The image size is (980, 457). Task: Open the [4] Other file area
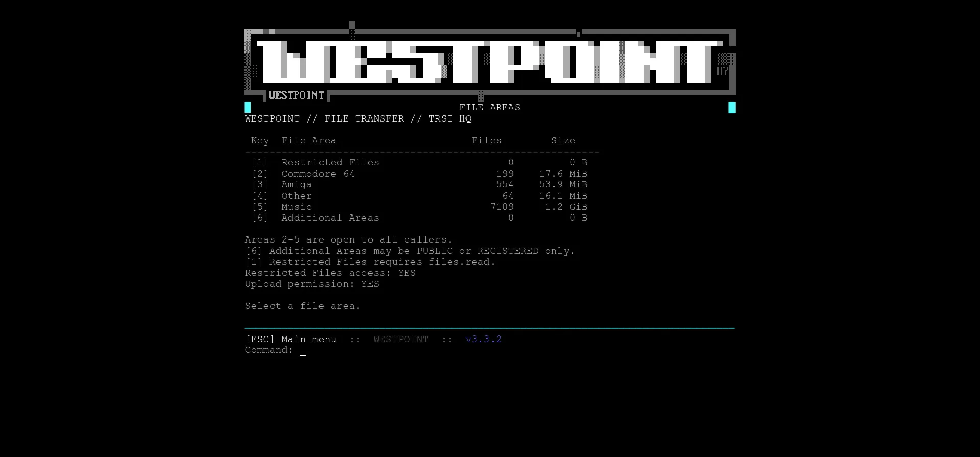[x=420, y=196]
